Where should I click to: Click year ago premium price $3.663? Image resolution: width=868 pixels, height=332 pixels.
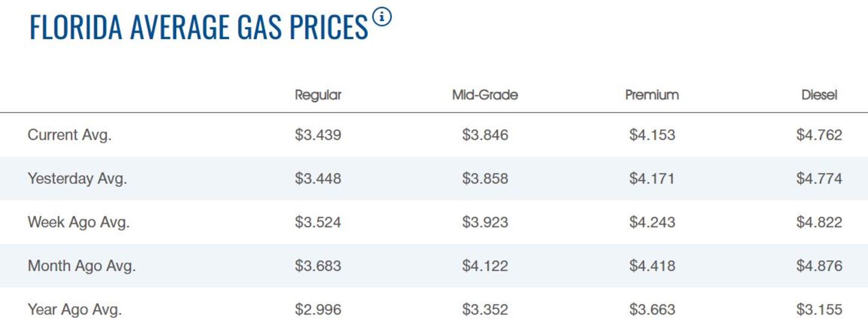click(x=652, y=310)
